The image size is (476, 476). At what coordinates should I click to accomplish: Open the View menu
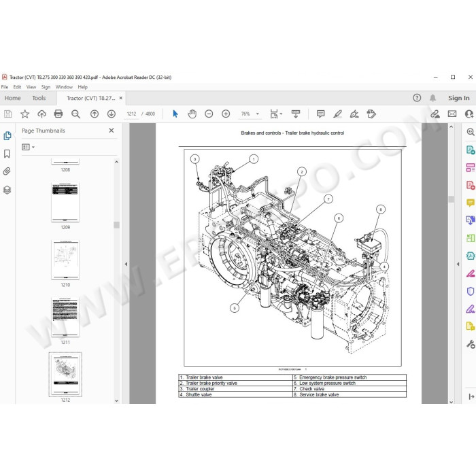point(31,87)
